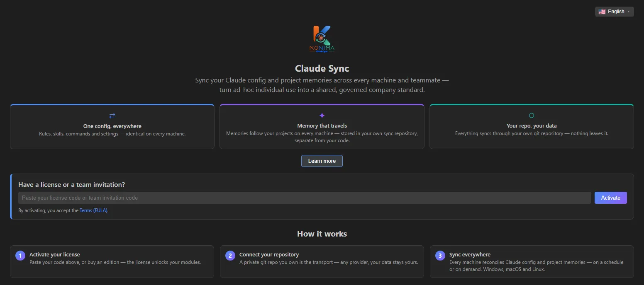644x285 pixels.
Task: Click the Sync everywhere heading
Action: pyautogui.click(x=470, y=254)
